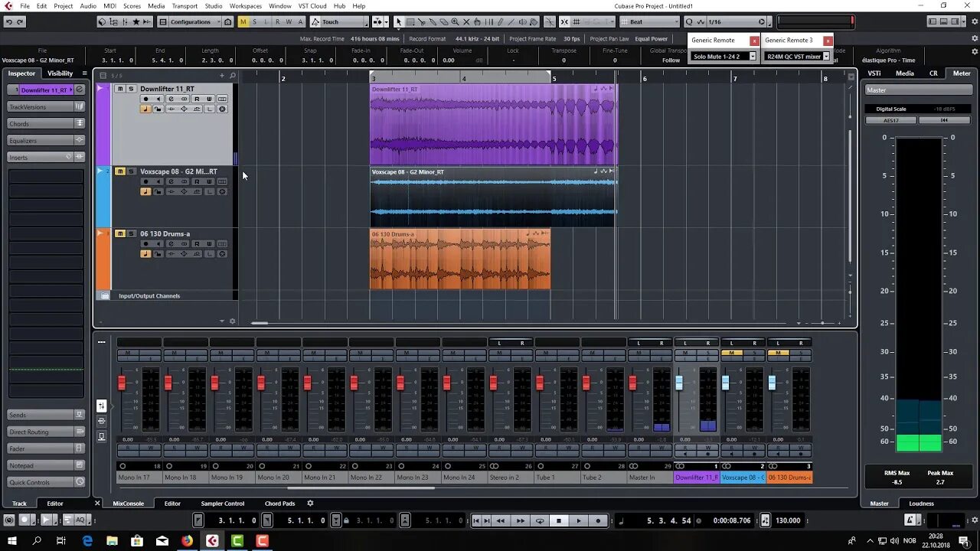Screen dimensions: 980x551
Task: Activate the Cycle loop button
Action: [540, 520]
